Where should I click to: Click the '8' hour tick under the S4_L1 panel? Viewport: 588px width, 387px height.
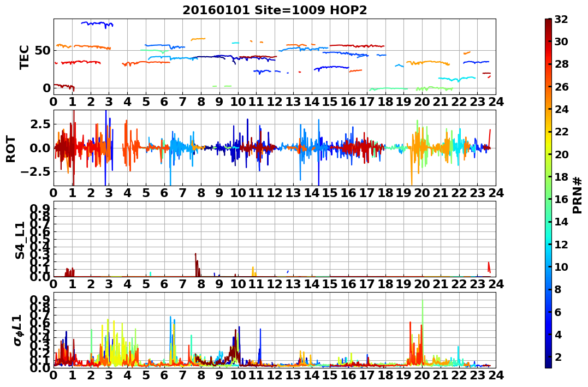tap(201, 284)
